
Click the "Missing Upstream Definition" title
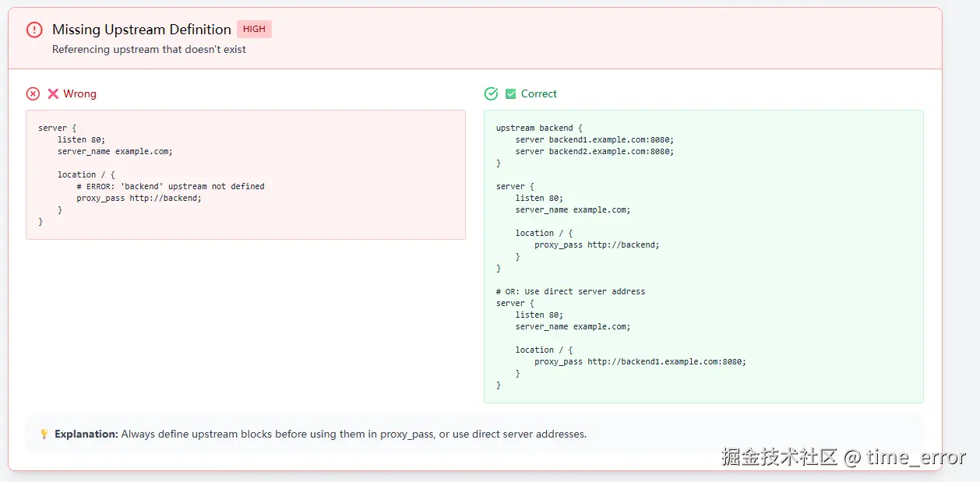click(x=141, y=30)
